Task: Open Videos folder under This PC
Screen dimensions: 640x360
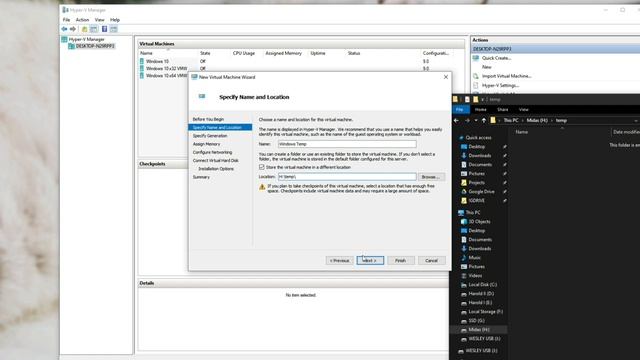Action: [475, 276]
